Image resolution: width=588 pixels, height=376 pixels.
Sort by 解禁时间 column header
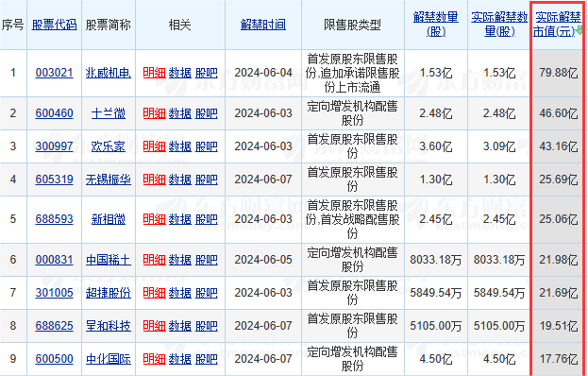[263, 25]
